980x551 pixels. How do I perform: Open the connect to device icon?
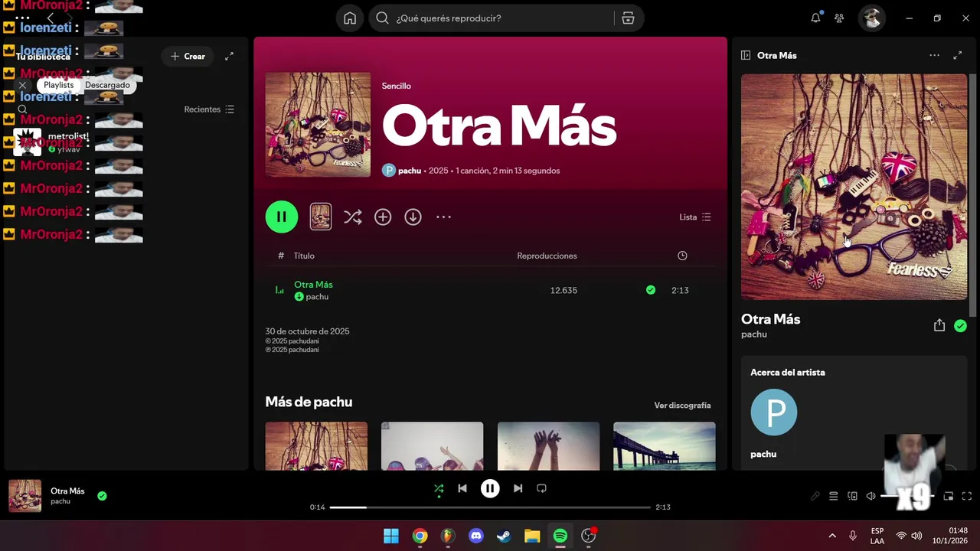coord(852,496)
